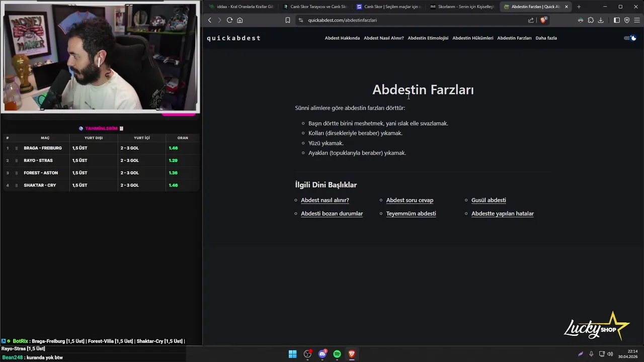This screenshot has width=644, height=362.
Task: Open Brave Shields lion icon
Action: click(x=543, y=20)
